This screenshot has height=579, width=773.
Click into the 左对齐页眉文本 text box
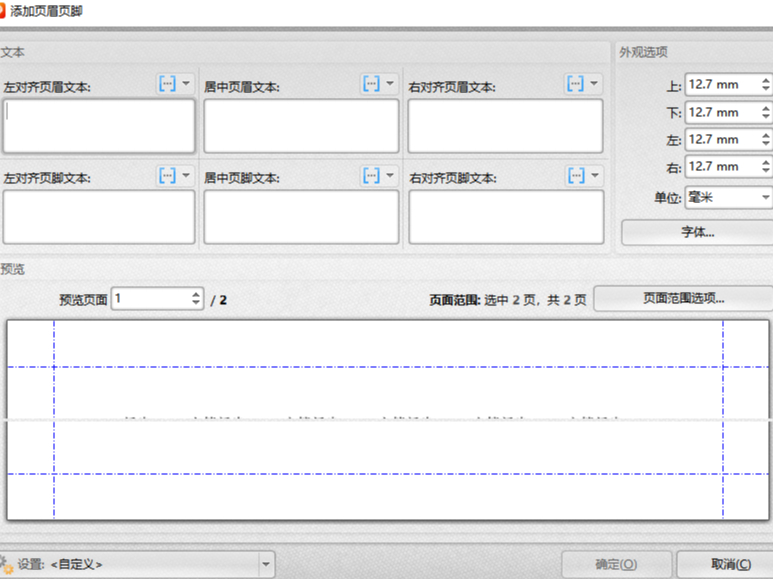[99, 126]
